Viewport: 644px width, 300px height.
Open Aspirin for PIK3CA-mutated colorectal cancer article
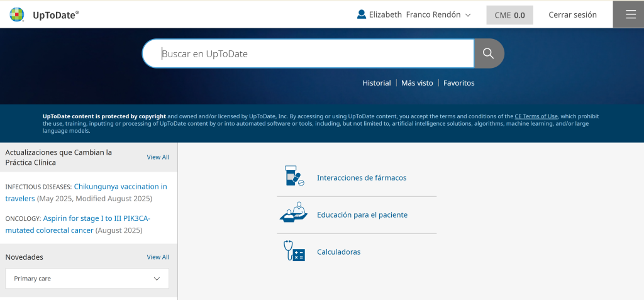pyautogui.click(x=78, y=224)
